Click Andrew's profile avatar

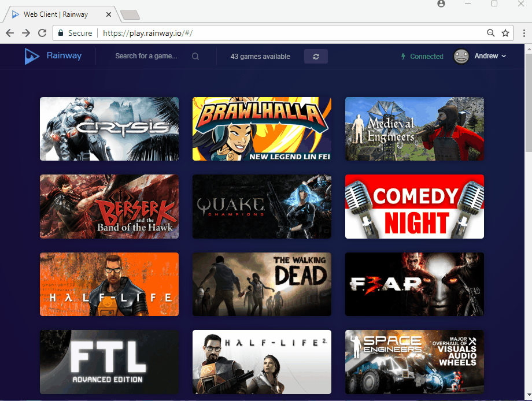(x=461, y=56)
